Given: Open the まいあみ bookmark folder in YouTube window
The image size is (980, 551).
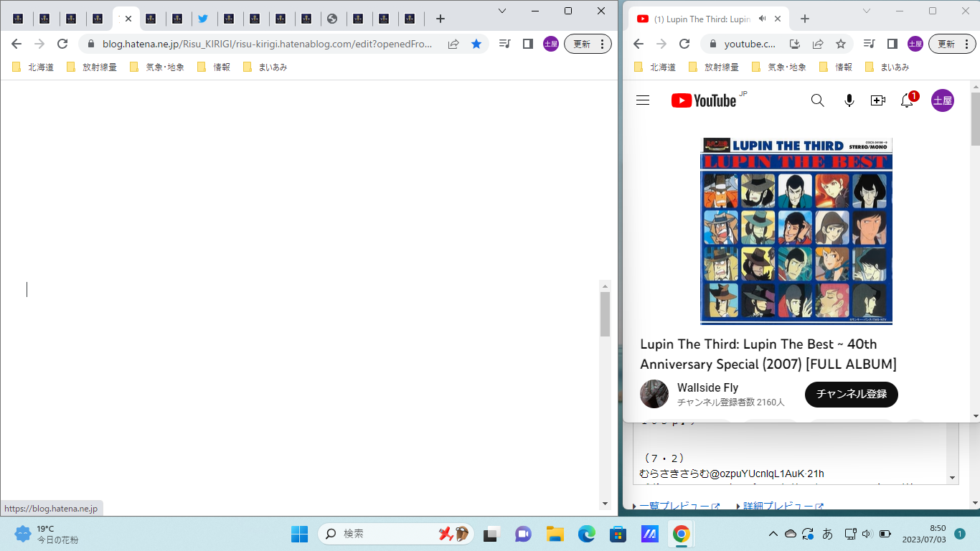Looking at the screenshot, I should 887,67.
